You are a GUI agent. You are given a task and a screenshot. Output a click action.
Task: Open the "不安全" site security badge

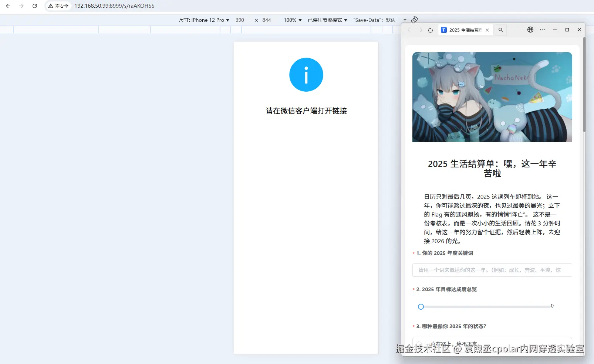pos(58,6)
